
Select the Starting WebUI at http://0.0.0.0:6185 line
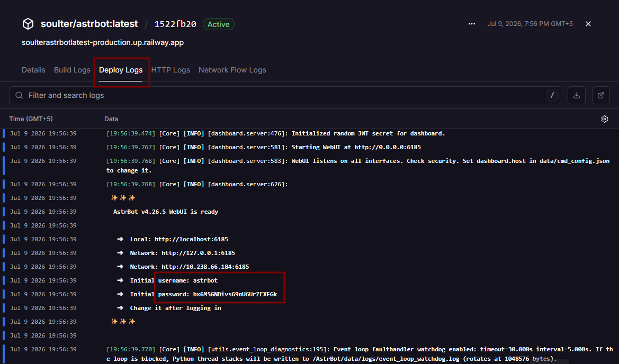[309, 147]
